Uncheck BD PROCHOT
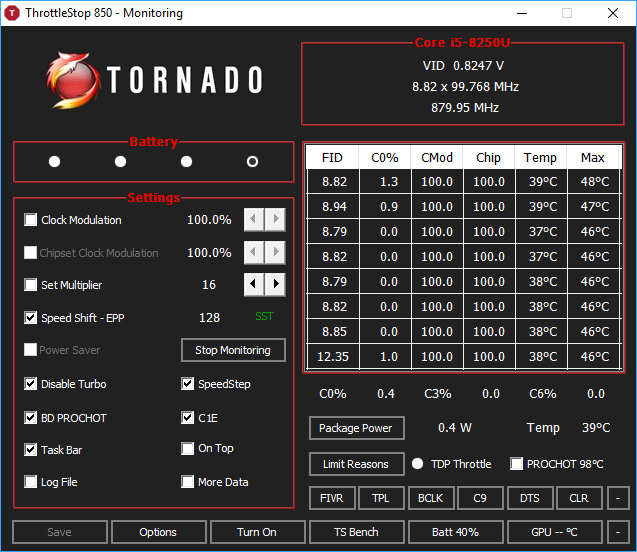637x552 pixels. pos(30,418)
